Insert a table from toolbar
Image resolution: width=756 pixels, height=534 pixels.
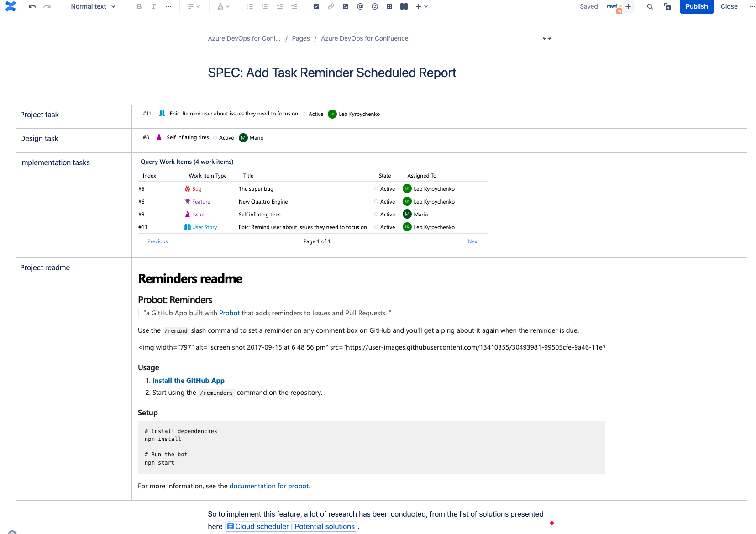point(389,6)
